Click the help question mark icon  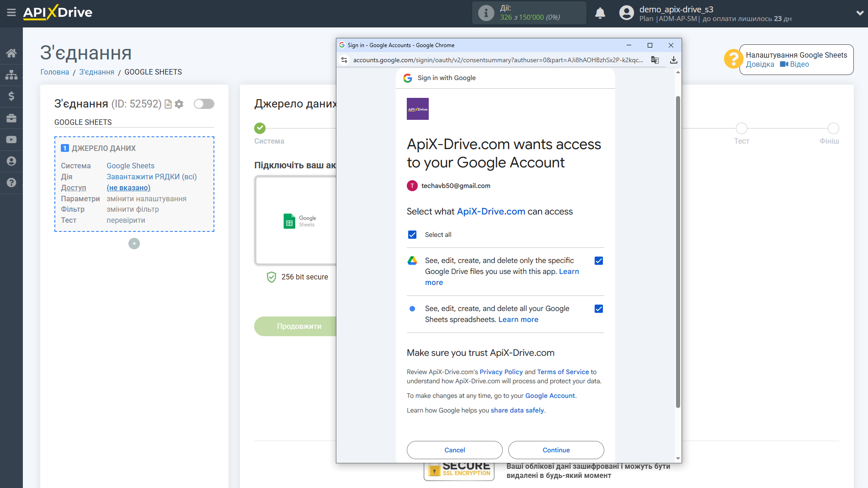click(x=11, y=182)
